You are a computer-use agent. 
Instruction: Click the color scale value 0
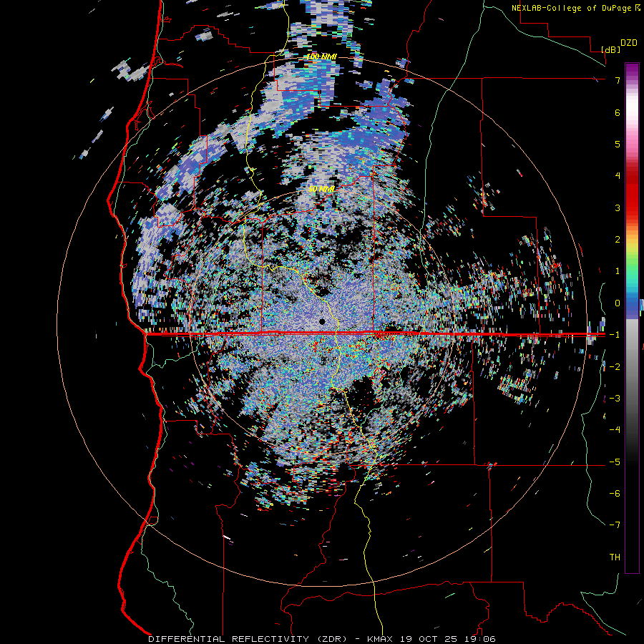coord(618,303)
